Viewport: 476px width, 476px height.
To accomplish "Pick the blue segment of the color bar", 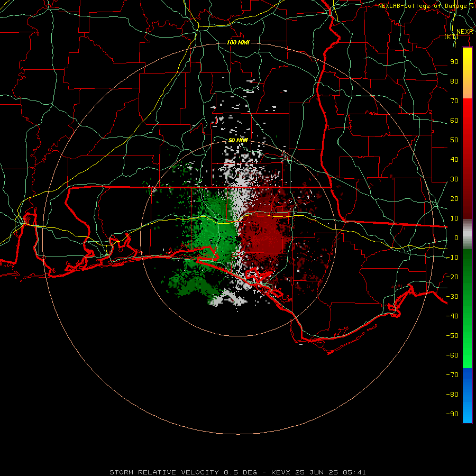I will [x=467, y=396].
